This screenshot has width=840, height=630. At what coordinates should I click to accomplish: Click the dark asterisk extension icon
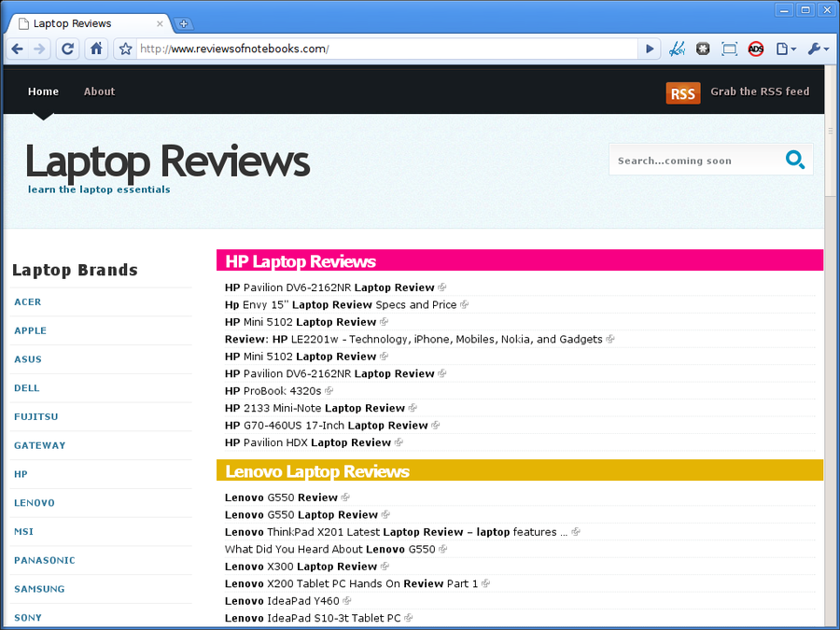(703, 49)
